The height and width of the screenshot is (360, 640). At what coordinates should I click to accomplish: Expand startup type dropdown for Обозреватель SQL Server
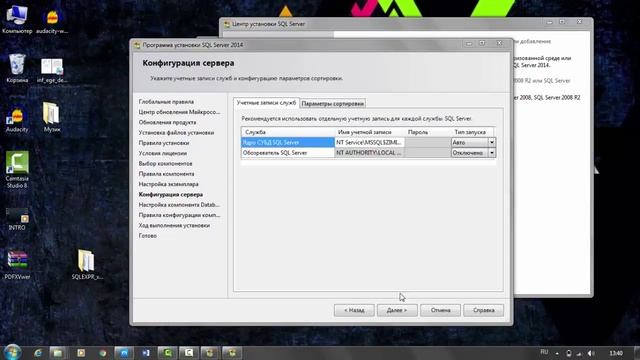tap(491, 153)
